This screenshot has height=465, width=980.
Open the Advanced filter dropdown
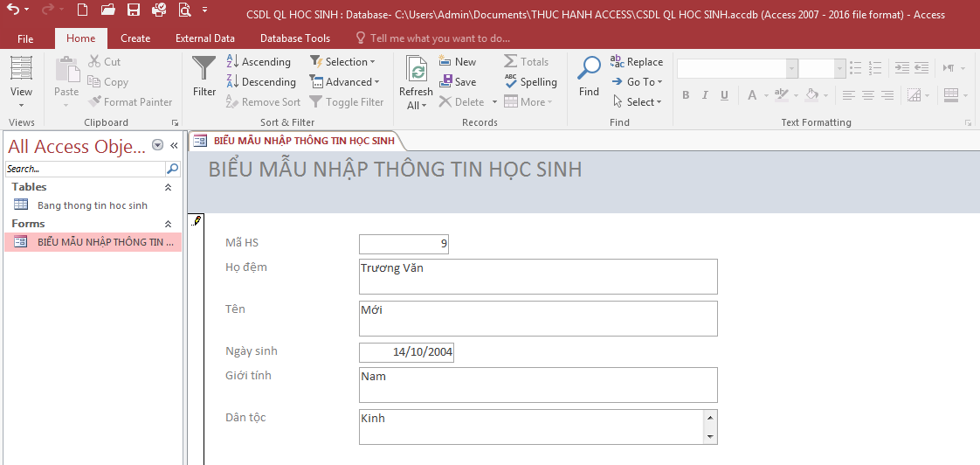[344, 81]
